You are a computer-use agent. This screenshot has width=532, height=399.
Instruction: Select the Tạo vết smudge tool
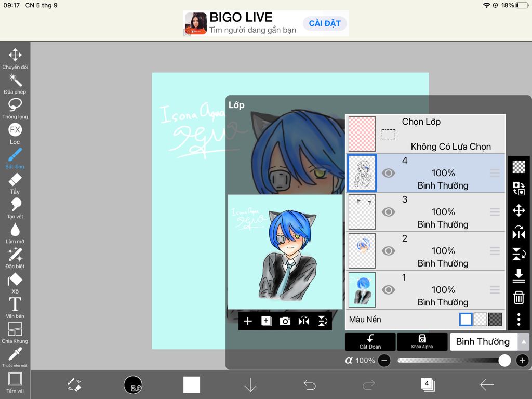point(15,208)
